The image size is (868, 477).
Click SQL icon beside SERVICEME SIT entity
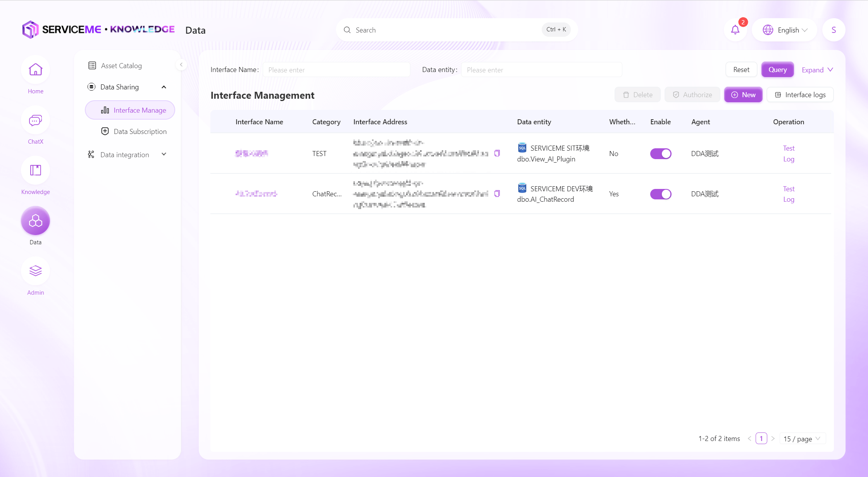(522, 148)
